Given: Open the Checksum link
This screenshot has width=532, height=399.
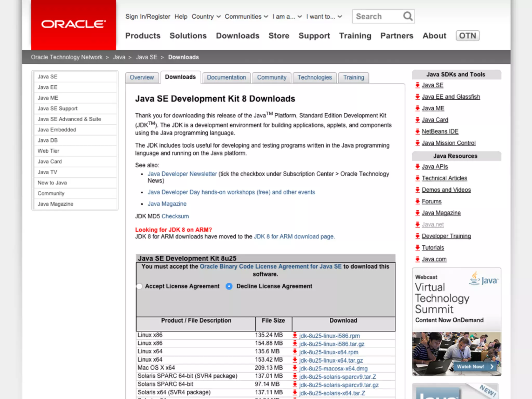Looking at the screenshot, I should click(x=175, y=216).
